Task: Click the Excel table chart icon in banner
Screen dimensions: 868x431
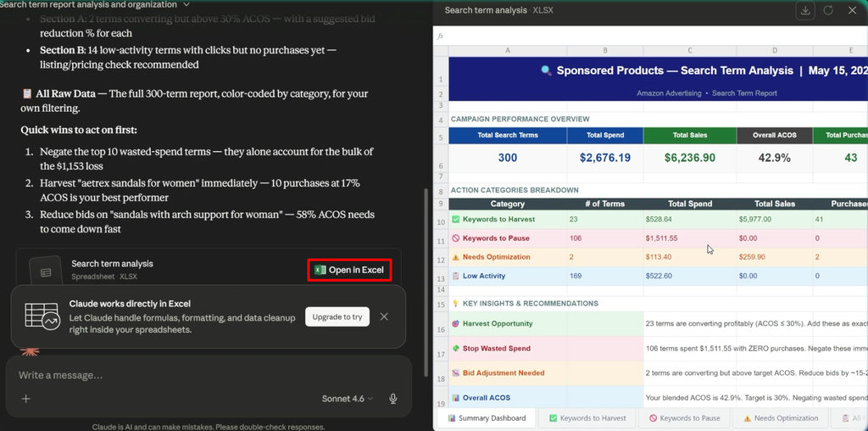Action: 42,316
